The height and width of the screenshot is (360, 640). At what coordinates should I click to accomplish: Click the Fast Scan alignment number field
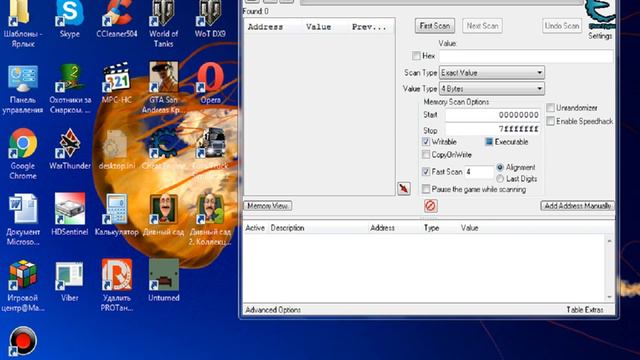click(x=479, y=172)
